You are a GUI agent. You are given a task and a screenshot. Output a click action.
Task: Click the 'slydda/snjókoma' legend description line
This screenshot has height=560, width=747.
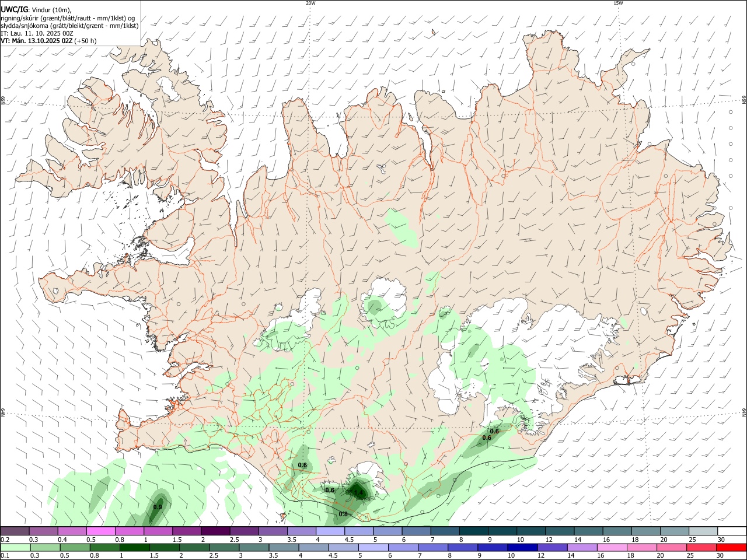coord(69,26)
